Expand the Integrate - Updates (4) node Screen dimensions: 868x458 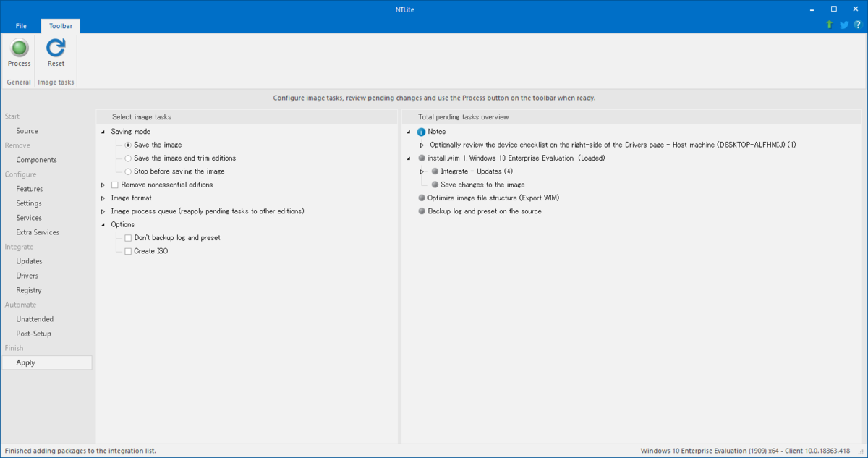pyautogui.click(x=422, y=171)
